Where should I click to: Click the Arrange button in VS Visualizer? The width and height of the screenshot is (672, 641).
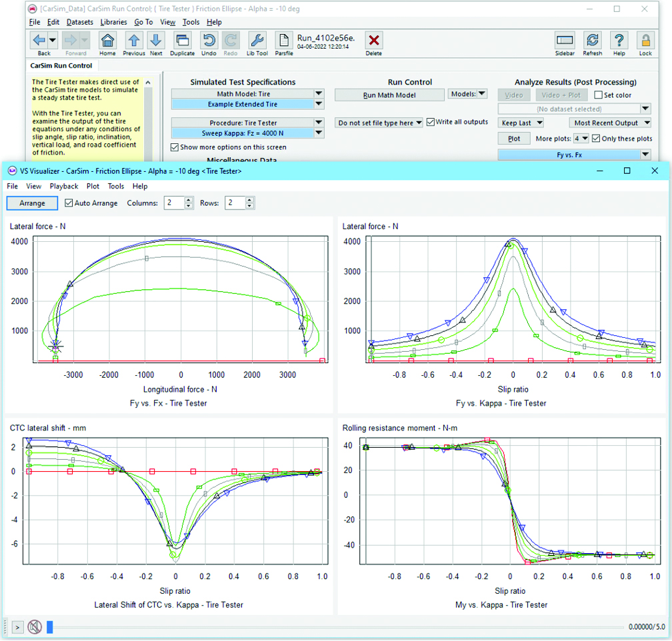32,203
